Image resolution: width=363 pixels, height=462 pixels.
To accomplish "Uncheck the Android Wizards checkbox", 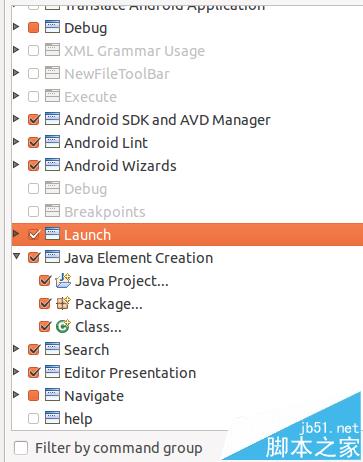I will pyautogui.click(x=34, y=165).
